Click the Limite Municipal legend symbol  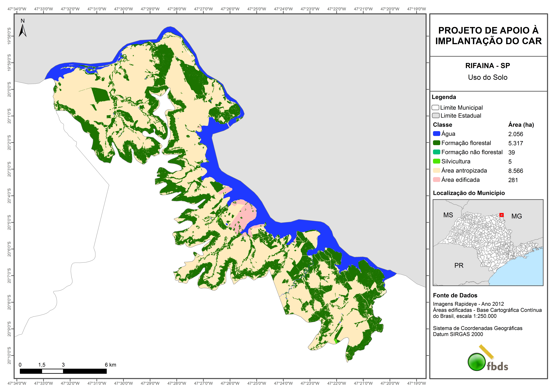tap(435, 107)
